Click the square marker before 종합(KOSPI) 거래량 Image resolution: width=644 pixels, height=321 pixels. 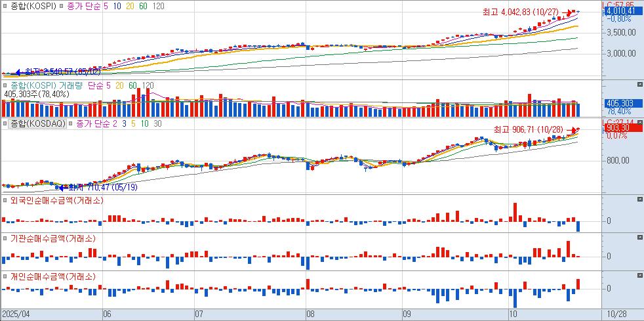(5, 86)
